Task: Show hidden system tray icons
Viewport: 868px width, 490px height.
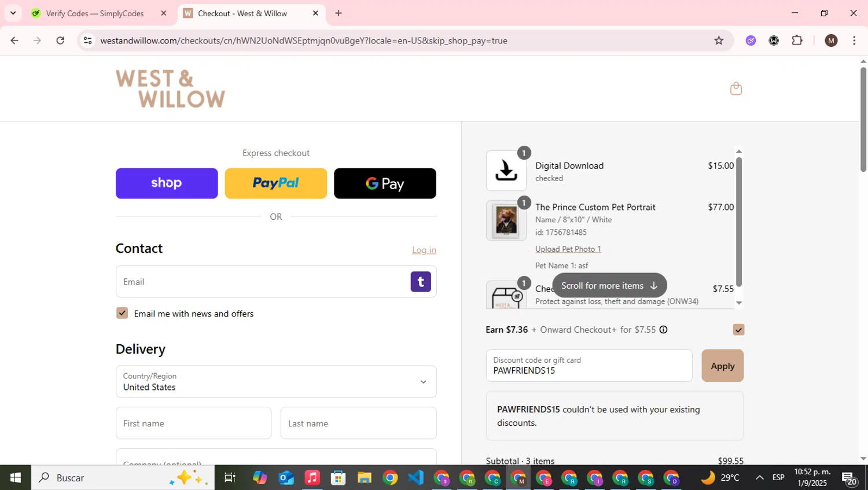Action: tap(759, 478)
